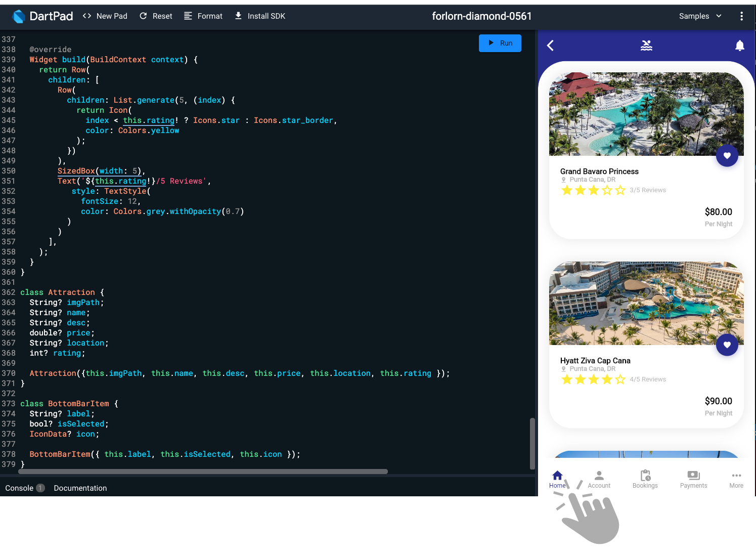The image size is (756, 556).
Task: Open the Documentation panel
Action: pos(80,488)
